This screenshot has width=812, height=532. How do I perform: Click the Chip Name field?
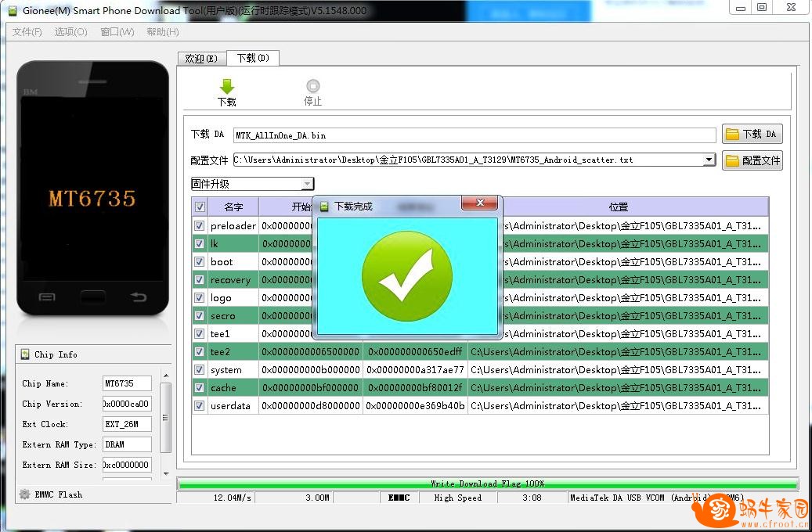127,383
